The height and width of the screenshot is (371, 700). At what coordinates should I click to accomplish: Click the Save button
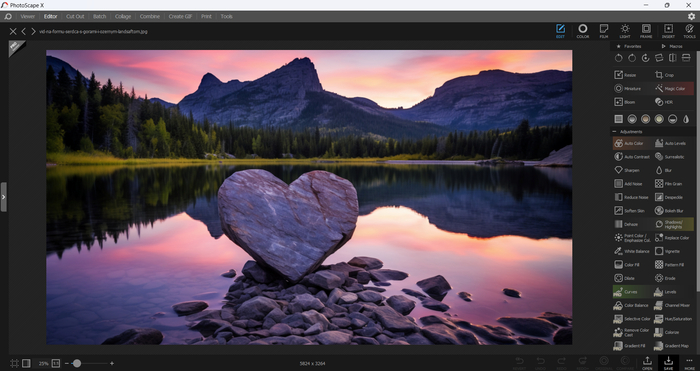pos(668,363)
